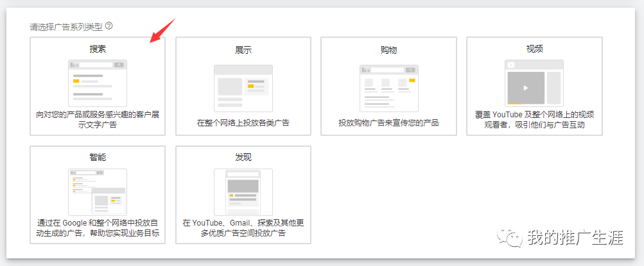This screenshot has width=644, height=266.
Task: Click the 发现 card description mentioning Gmail
Action: click(x=243, y=229)
